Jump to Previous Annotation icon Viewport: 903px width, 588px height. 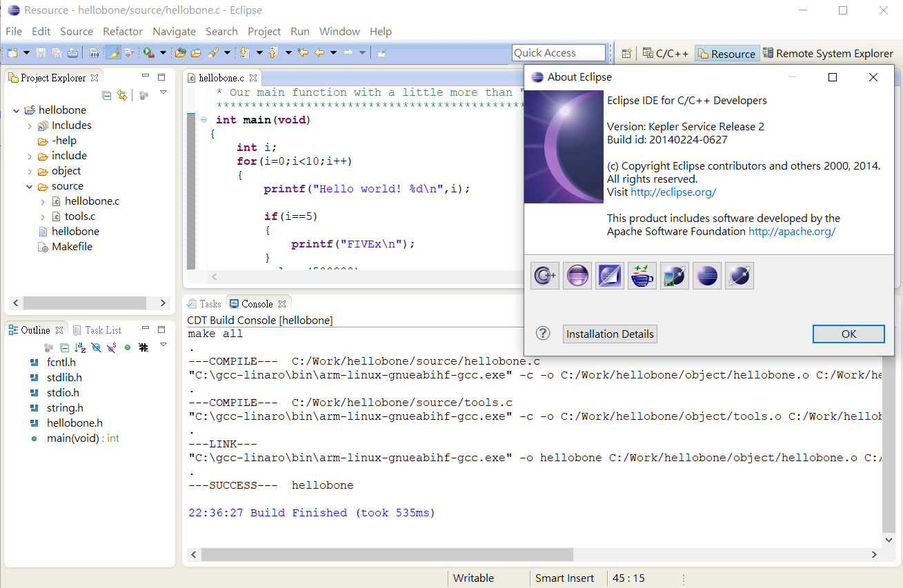[x=272, y=53]
